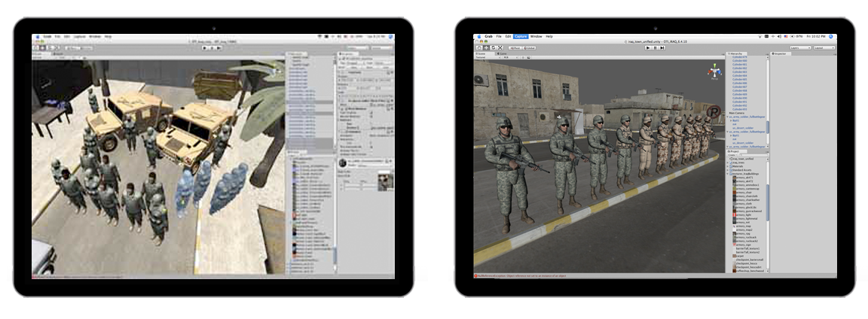The height and width of the screenshot is (319, 868).
Task: Click the Pause button in iraq_town_unified editor
Action: point(655,47)
